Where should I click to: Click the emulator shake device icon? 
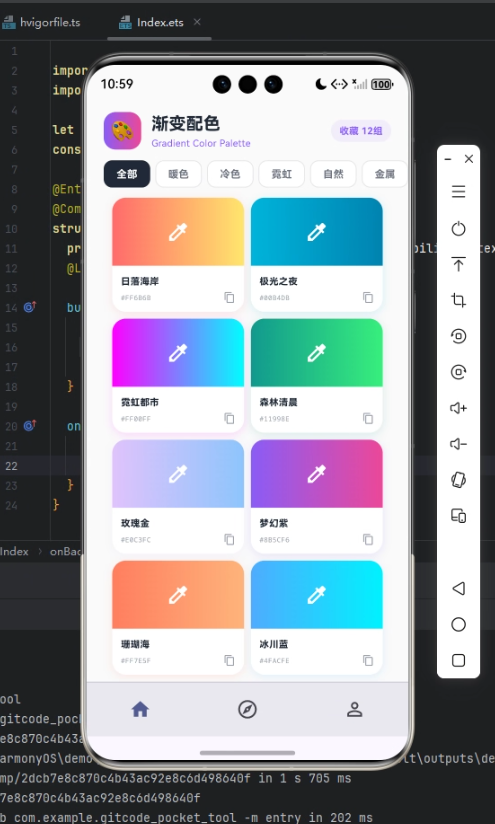click(x=458, y=480)
